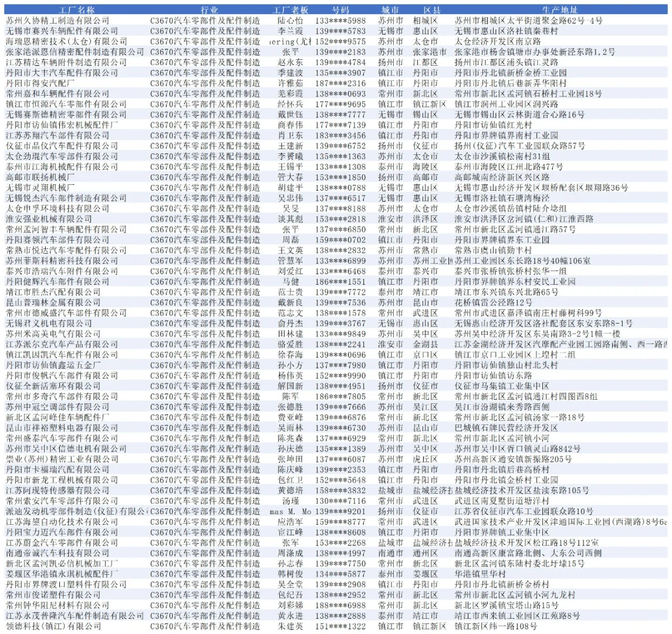Screen dimensions: 672x634
Task: Select cell '南通帝诚汽车科技有限公司'
Action: point(58,553)
